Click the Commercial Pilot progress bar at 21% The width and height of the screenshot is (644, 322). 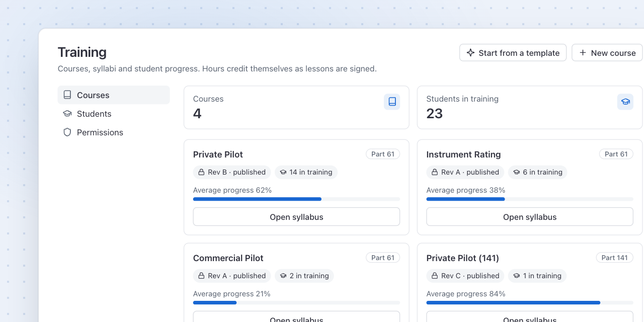pyautogui.click(x=296, y=303)
